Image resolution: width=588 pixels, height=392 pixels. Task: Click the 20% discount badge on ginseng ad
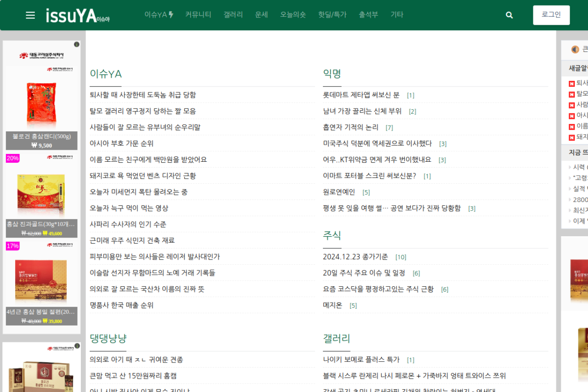[12, 159]
